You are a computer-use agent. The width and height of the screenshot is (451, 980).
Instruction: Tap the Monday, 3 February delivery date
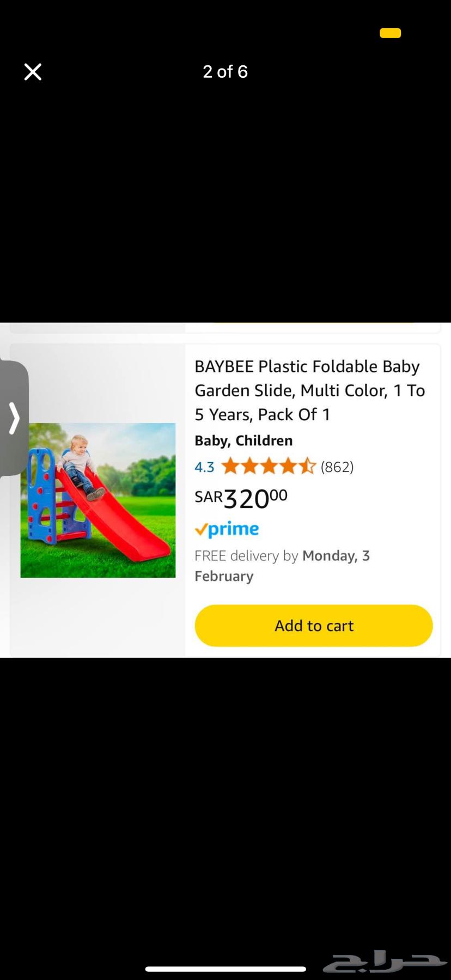click(282, 566)
